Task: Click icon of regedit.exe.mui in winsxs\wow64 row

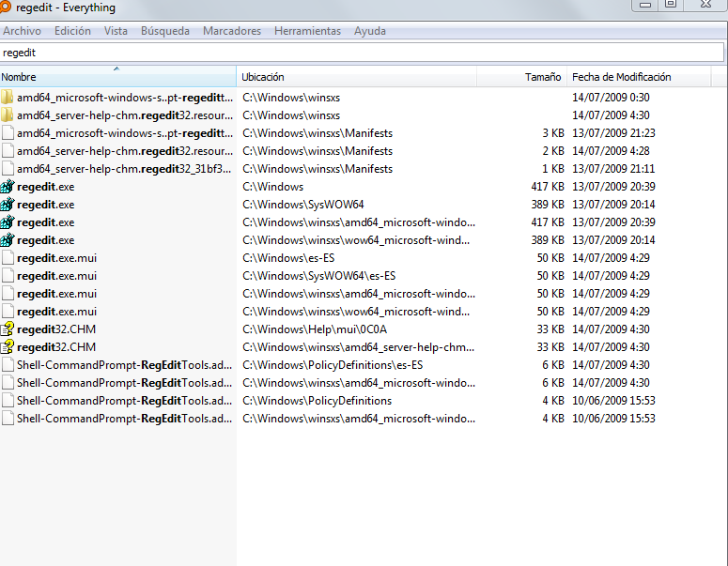Action: point(8,312)
